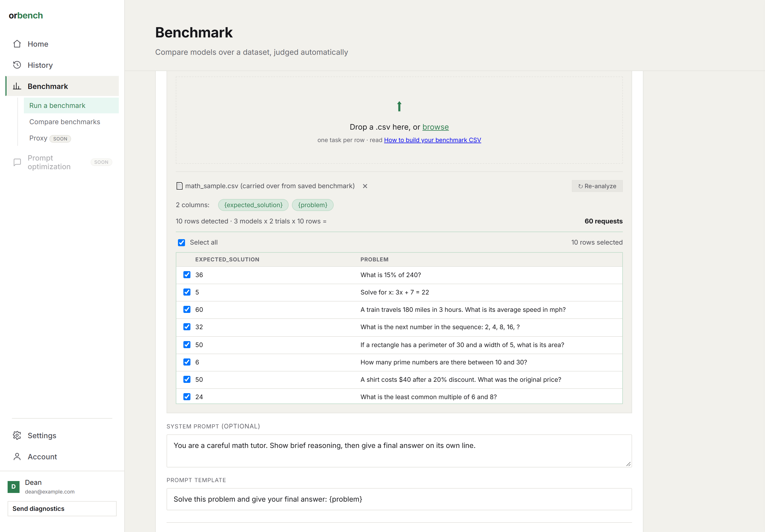Open the Settings page label

click(42, 435)
